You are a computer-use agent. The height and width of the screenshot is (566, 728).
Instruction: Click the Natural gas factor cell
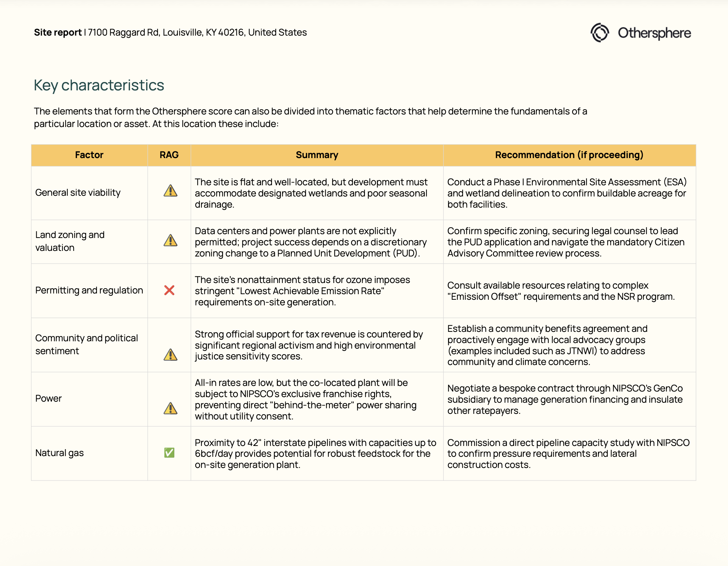click(x=60, y=453)
